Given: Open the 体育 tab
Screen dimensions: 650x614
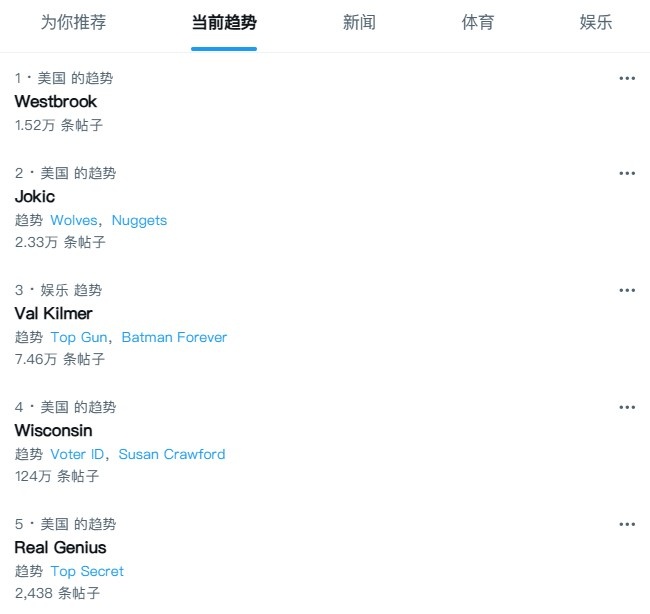Looking at the screenshot, I should click(x=478, y=22).
